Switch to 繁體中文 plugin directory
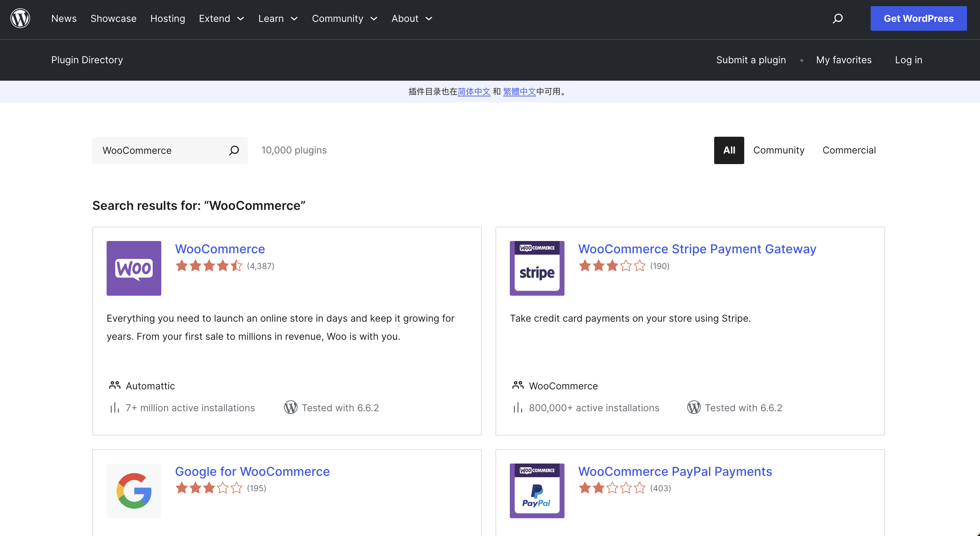 (519, 91)
